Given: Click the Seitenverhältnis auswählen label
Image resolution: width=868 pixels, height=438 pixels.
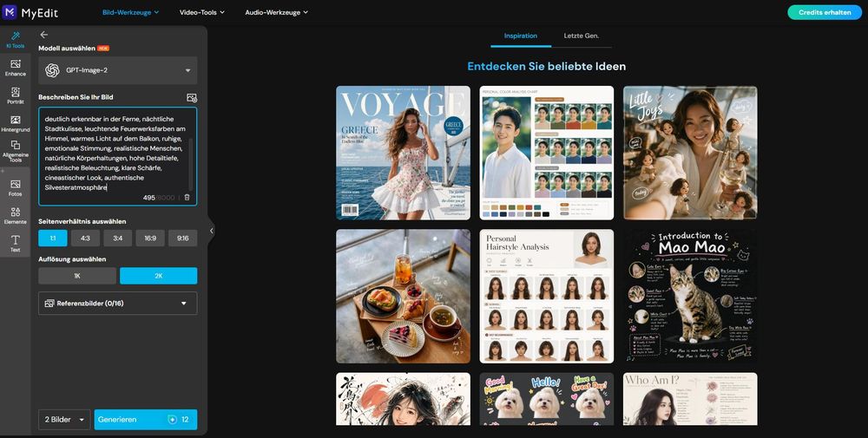Looking at the screenshot, I should pos(82,221).
